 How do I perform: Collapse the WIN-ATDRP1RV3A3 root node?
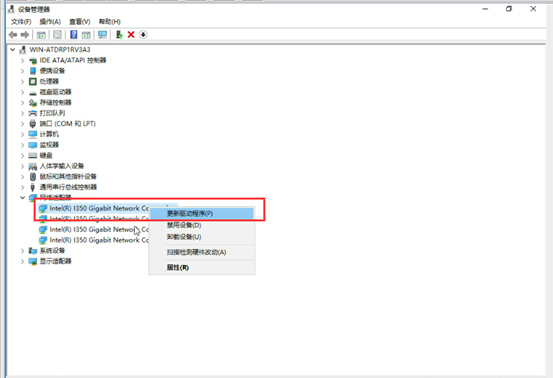[x=12, y=50]
